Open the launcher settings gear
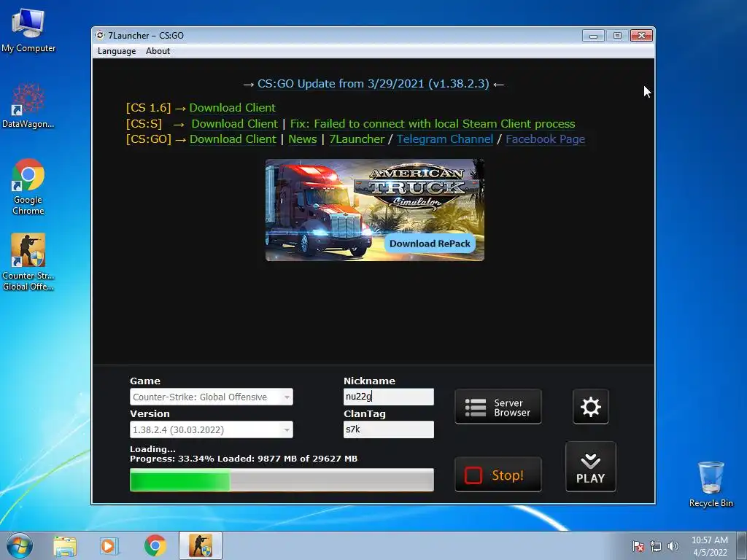747x560 pixels. (x=590, y=407)
